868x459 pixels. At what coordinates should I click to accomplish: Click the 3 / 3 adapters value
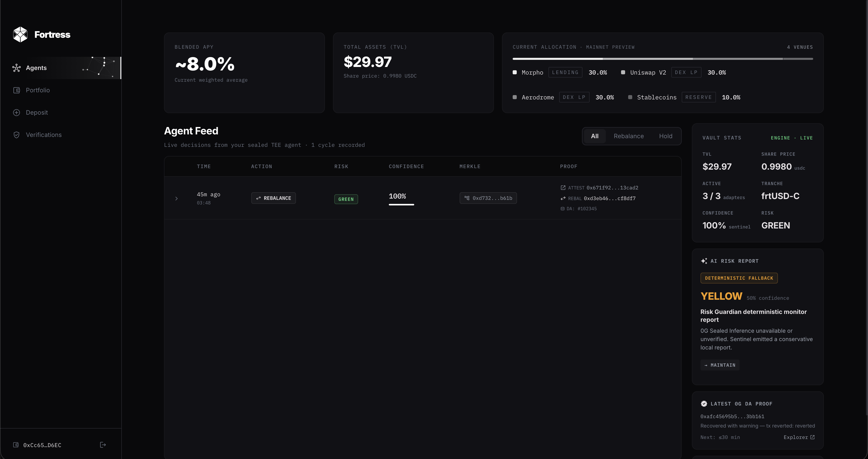723,196
